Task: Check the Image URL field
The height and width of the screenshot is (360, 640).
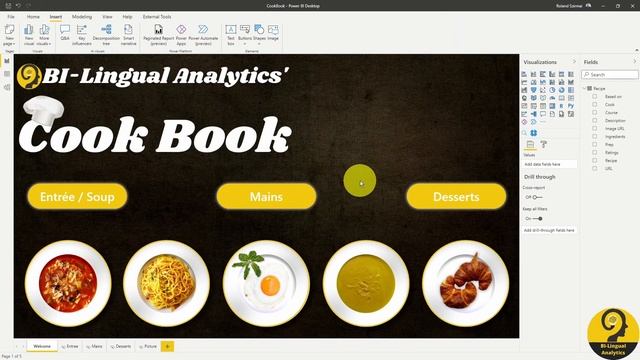Action: (595, 128)
